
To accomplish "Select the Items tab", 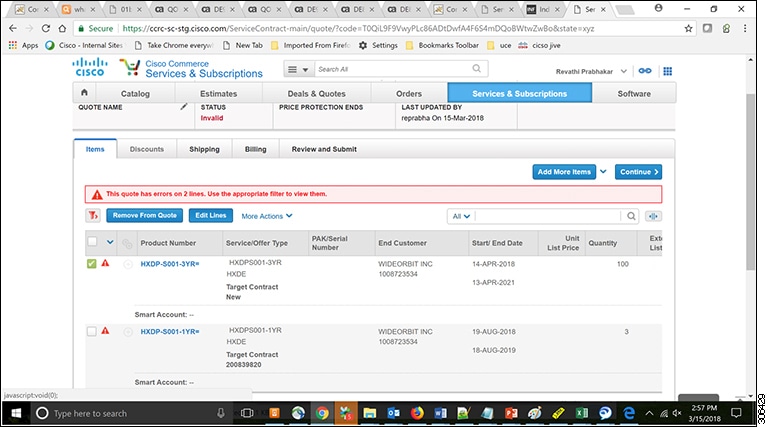I will (x=95, y=149).
